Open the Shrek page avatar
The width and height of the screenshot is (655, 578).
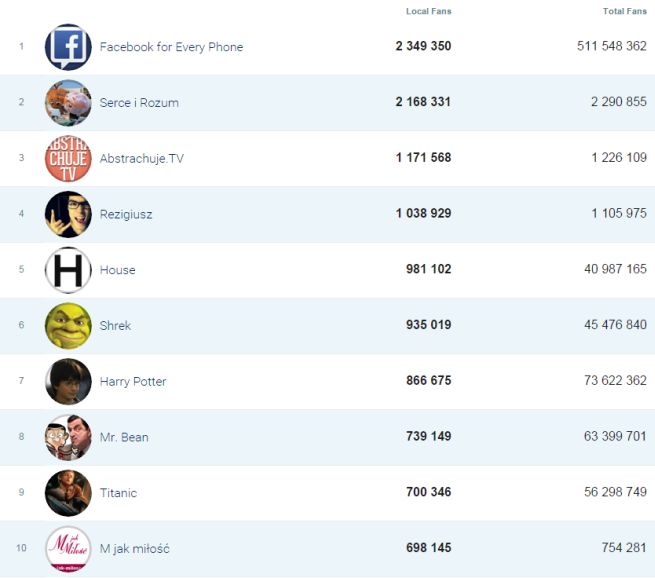68,326
